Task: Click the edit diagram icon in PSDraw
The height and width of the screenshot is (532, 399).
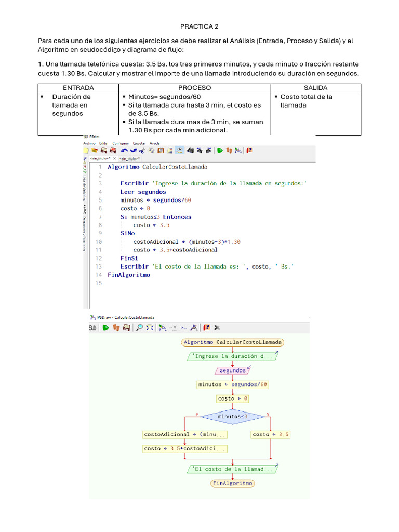Action: coord(194,328)
